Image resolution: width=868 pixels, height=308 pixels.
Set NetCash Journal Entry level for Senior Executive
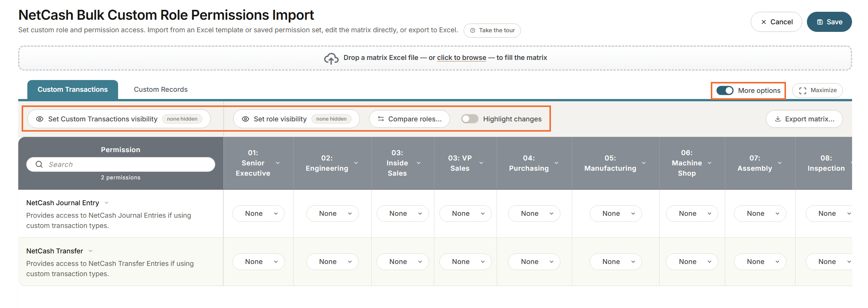point(259,214)
